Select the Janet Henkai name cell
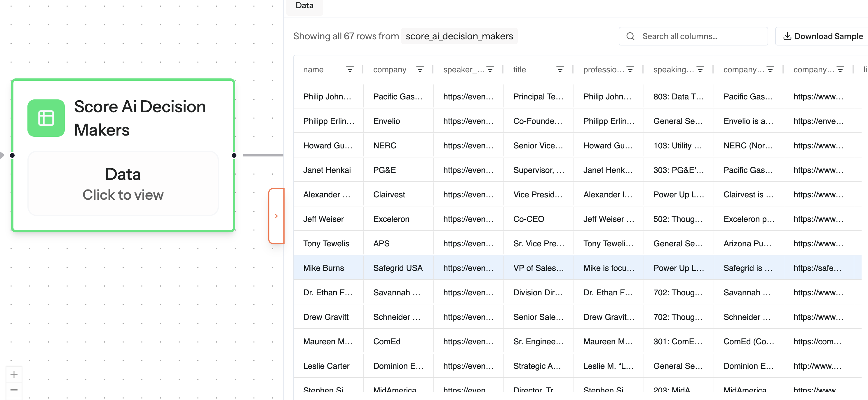This screenshot has height=400, width=868. coord(329,170)
